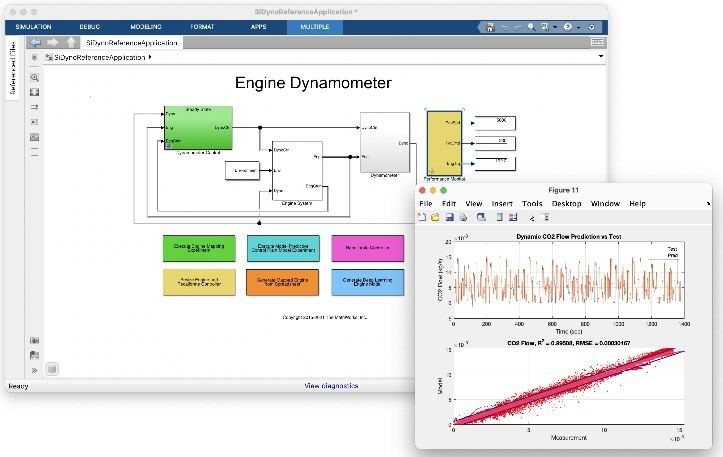This screenshot has height=457, width=723.
Task: Click the green Execute Engine Mapping Experiment button
Action: [x=199, y=248]
